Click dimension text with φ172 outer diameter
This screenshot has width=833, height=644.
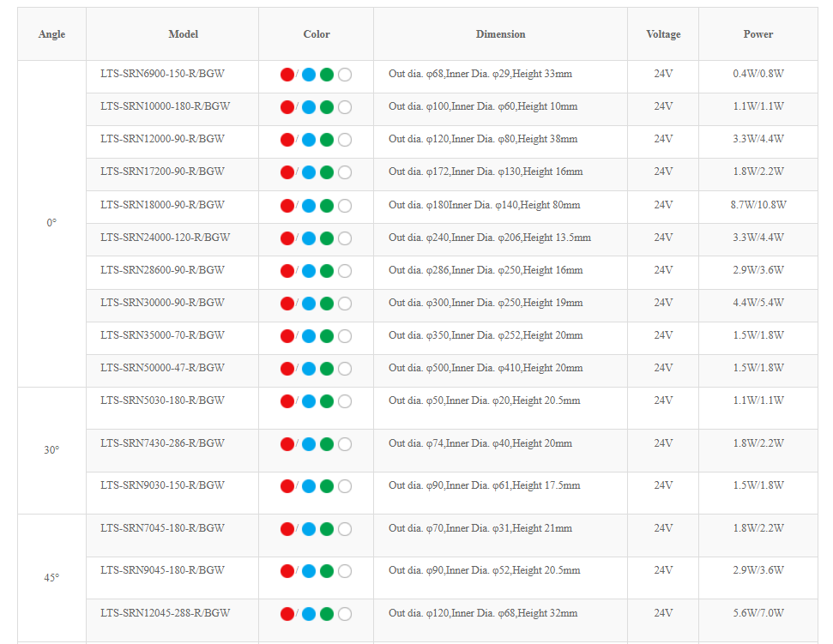[x=486, y=172]
